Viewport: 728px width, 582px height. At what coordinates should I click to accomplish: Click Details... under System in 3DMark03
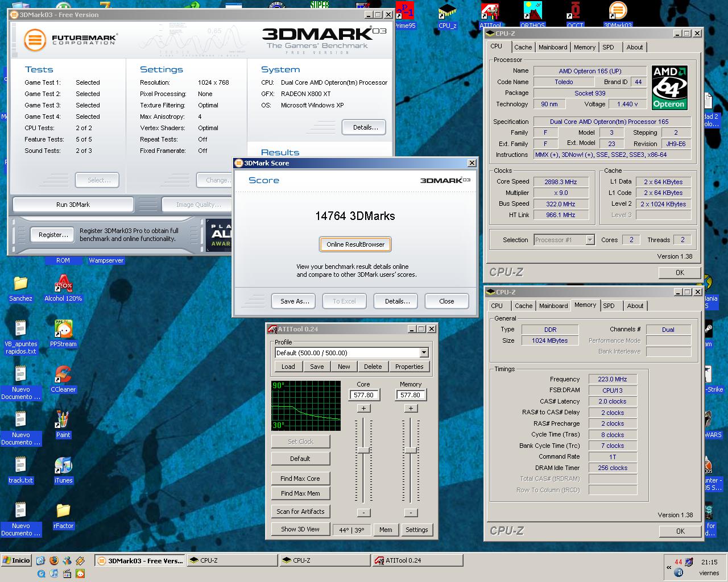click(x=364, y=127)
